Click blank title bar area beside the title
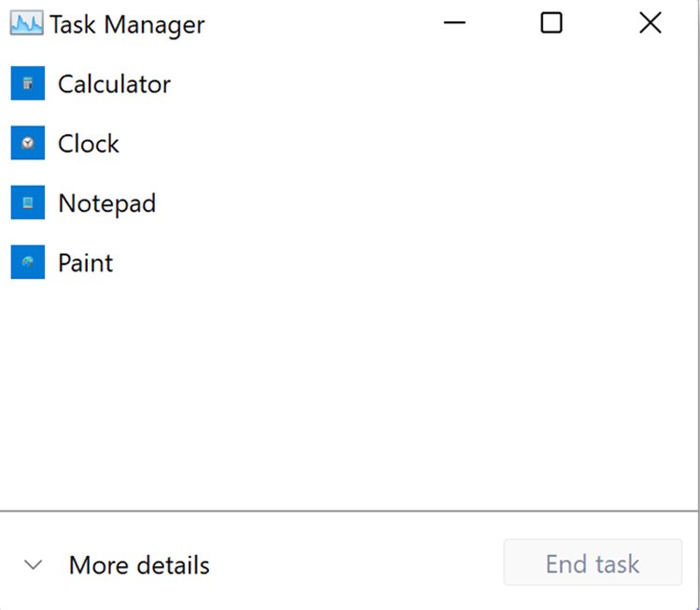 (x=317, y=23)
